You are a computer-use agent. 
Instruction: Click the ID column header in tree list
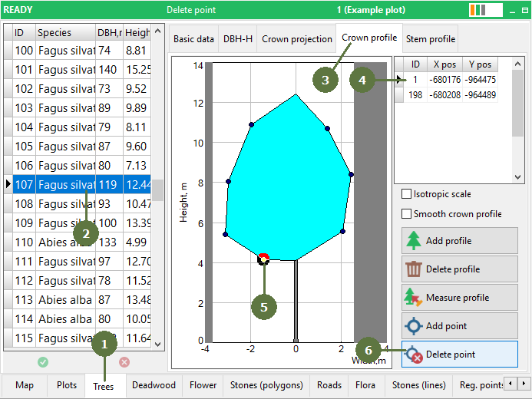24,32
